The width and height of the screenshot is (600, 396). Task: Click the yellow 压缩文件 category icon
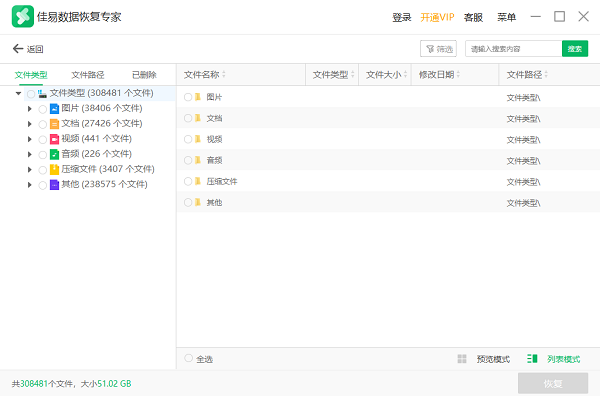click(x=54, y=169)
